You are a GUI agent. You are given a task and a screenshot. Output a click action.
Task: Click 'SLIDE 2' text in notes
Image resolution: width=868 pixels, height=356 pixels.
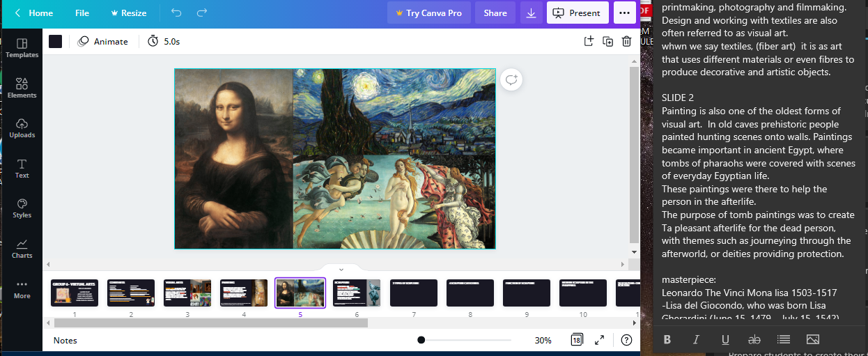pyautogui.click(x=678, y=98)
